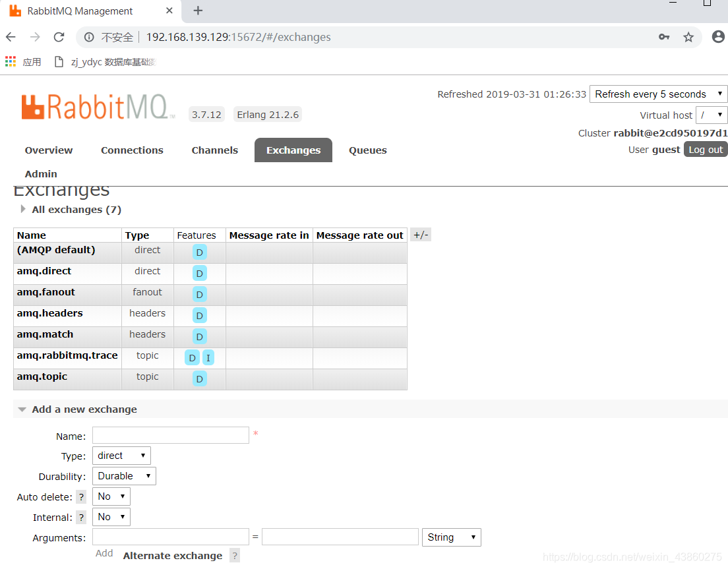Open the zj_ydyc bookmark
Screen dimensions: 728x569
105,62
